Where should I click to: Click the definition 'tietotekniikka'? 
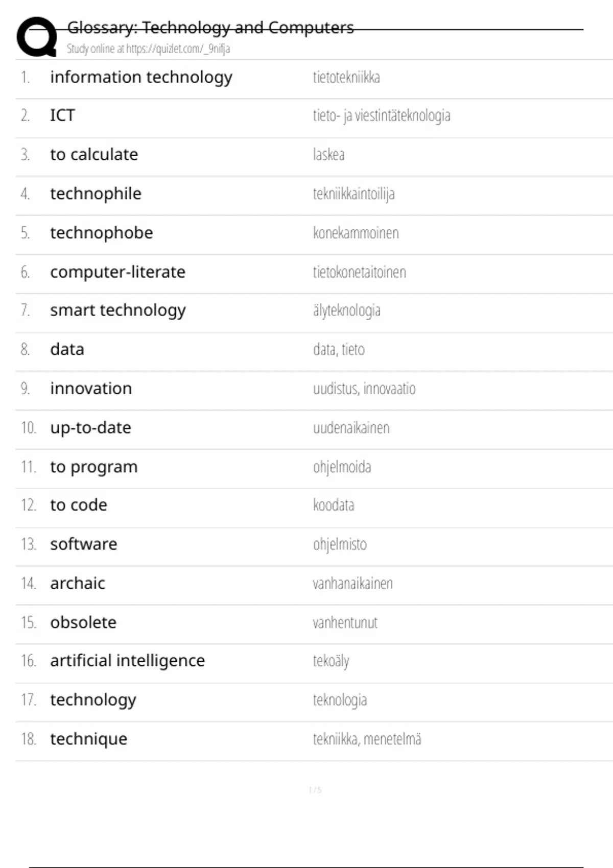[346, 78]
